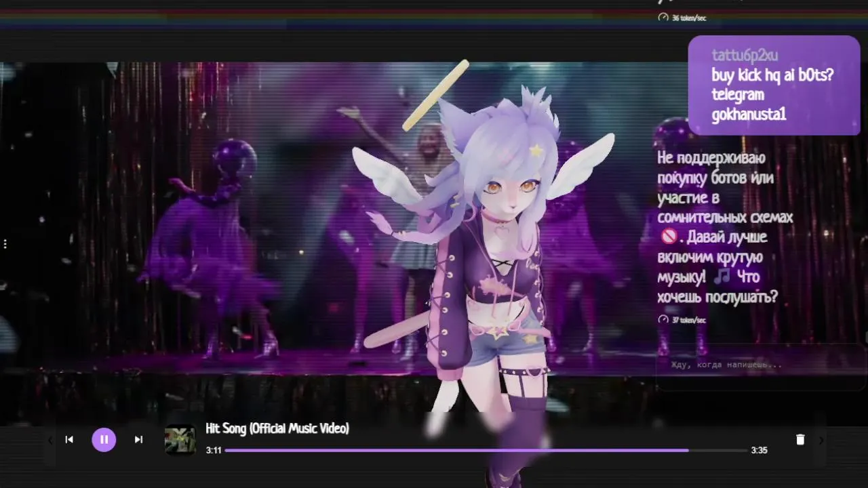Screen dimensions: 868x488
Task: Click the elapsed time 3:11 label
Action: pos(214,450)
